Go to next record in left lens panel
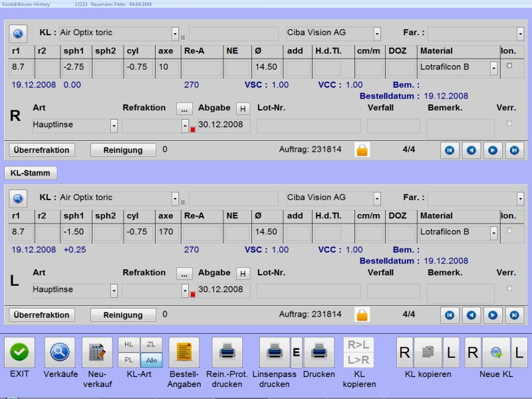The width and height of the screenshot is (532, 399). [493, 315]
